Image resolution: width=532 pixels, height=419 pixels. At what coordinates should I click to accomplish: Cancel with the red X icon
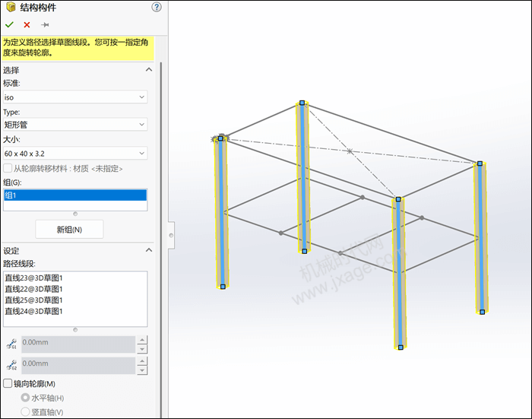click(27, 25)
